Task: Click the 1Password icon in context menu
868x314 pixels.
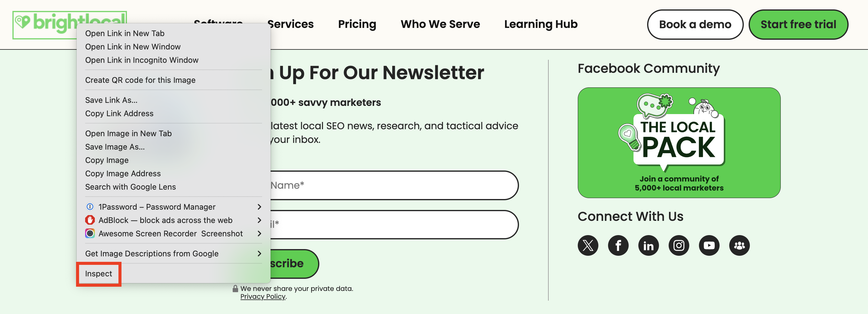Action: [90, 207]
